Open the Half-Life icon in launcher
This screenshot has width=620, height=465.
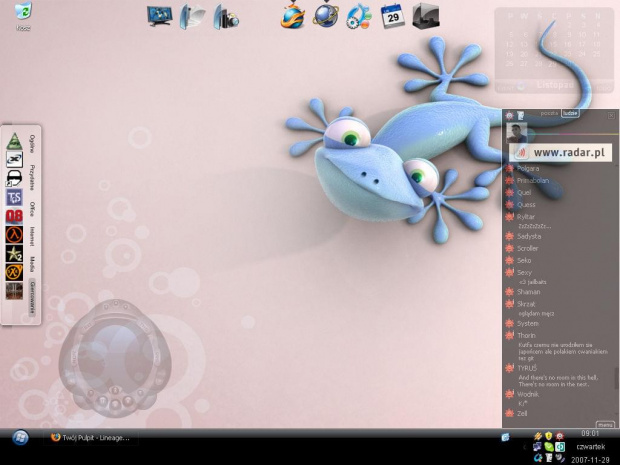14,235
